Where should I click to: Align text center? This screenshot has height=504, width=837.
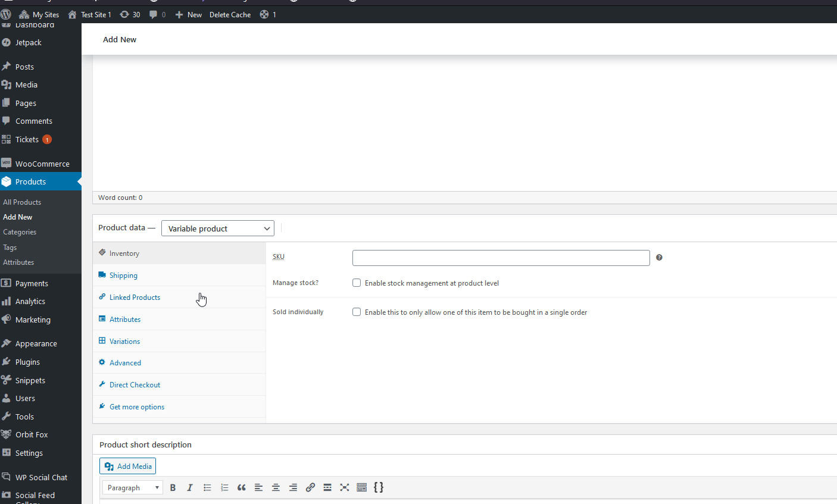(276, 487)
